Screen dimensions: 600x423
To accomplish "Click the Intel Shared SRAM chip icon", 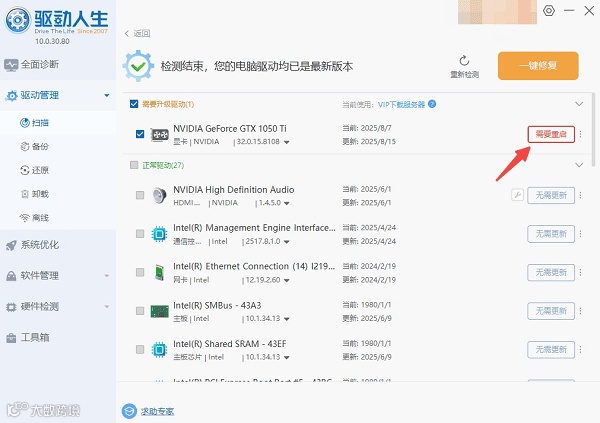I will 160,350.
